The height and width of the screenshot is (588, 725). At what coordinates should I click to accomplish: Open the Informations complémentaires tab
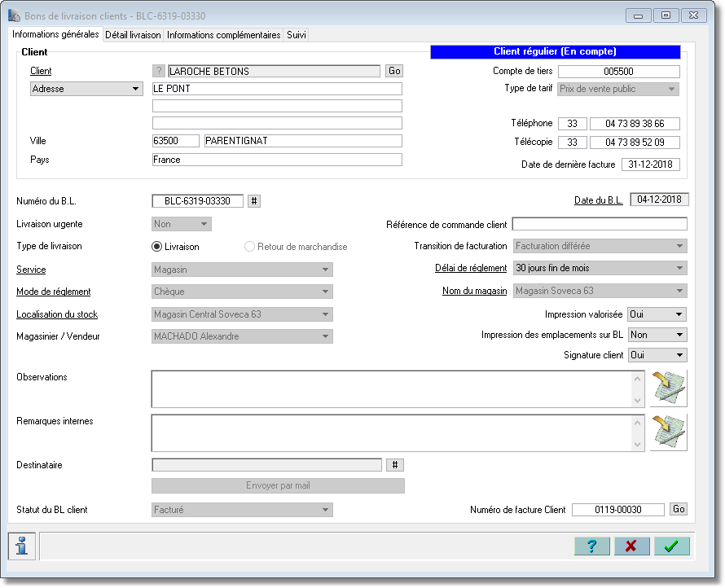tap(224, 35)
